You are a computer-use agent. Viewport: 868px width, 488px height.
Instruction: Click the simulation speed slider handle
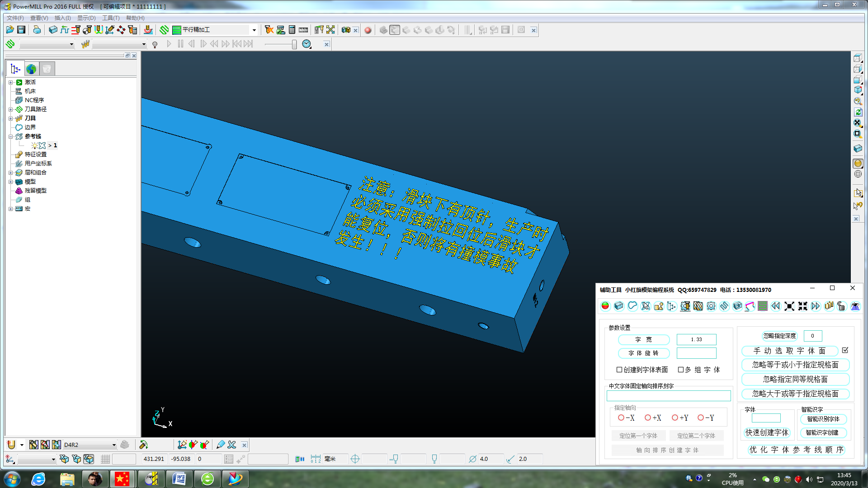click(294, 44)
